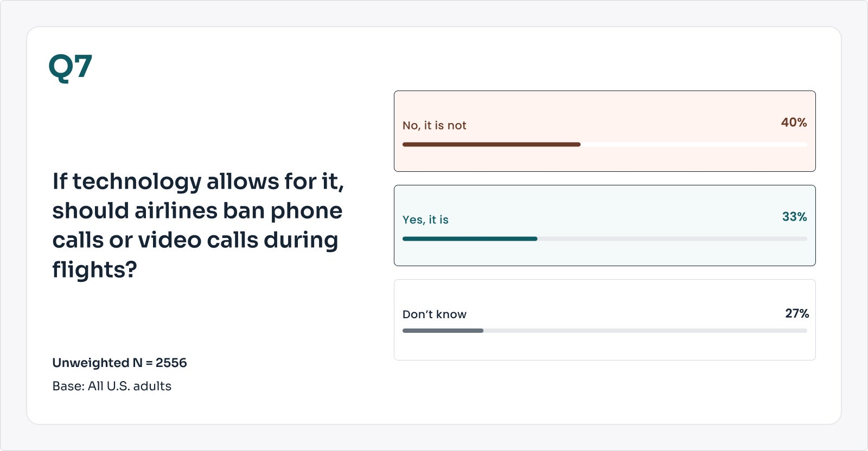
Task: Click the gray 27% progress bar
Action: 443,331
